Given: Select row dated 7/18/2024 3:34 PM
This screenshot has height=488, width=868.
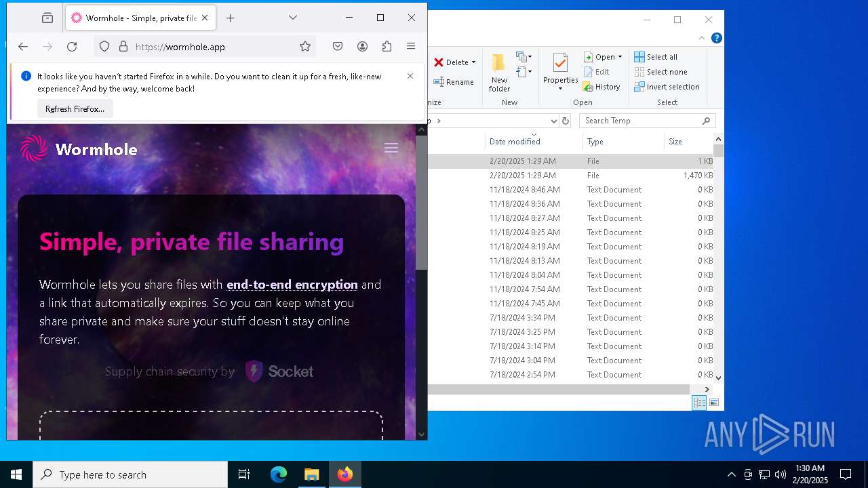Looking at the screenshot, I should pyautogui.click(x=570, y=318).
